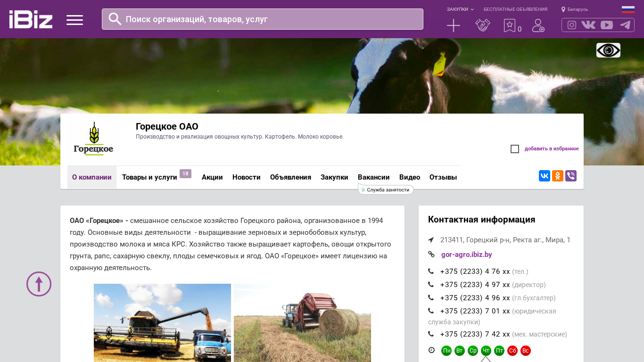Switch to Товары и услуги tab
644x362 pixels.
[149, 177]
